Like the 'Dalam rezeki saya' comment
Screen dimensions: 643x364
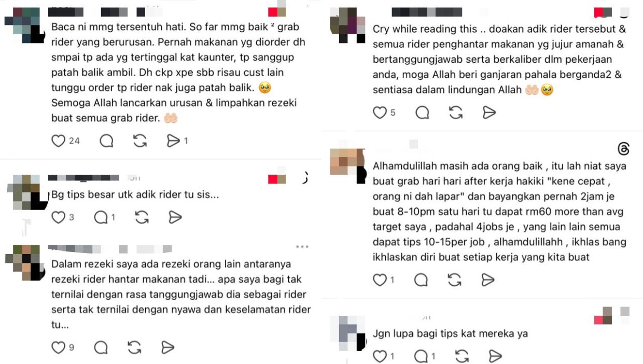point(58,347)
